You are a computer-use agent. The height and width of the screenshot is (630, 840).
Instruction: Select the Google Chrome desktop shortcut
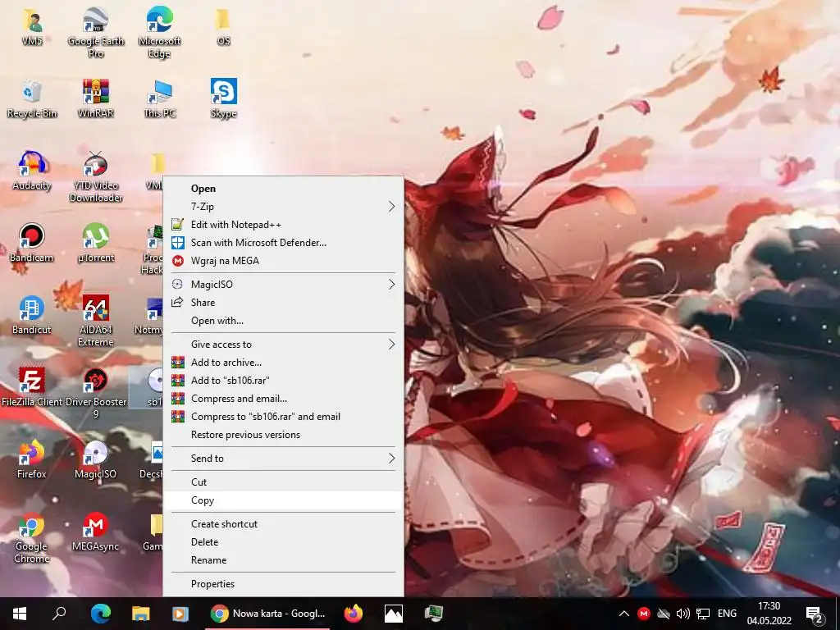pyautogui.click(x=32, y=537)
